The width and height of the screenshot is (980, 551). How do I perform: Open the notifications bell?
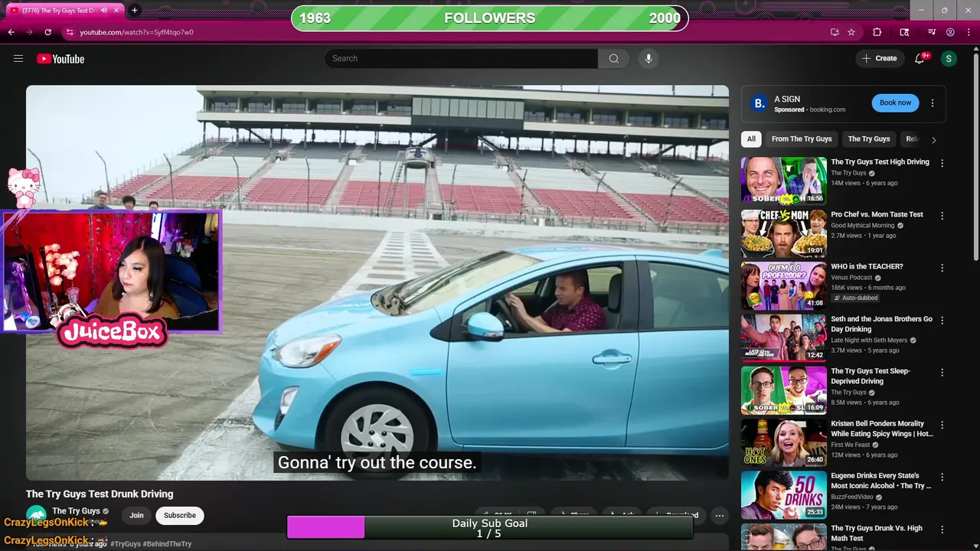920,59
